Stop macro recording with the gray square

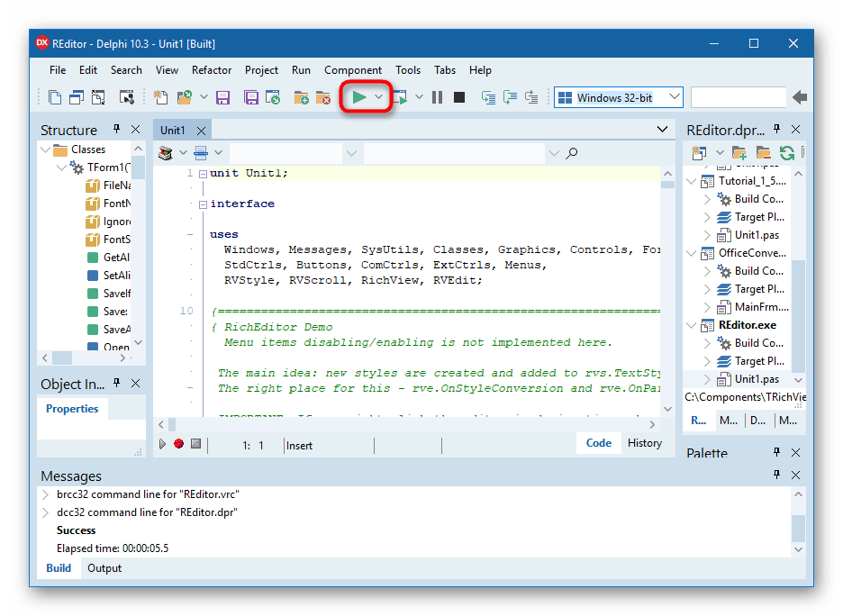click(x=196, y=443)
